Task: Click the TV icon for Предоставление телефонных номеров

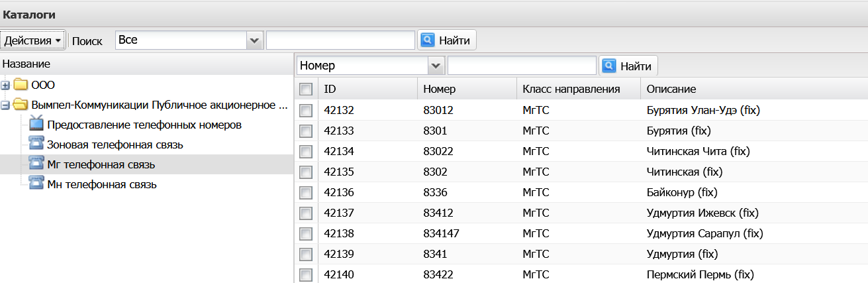Action: click(x=36, y=124)
